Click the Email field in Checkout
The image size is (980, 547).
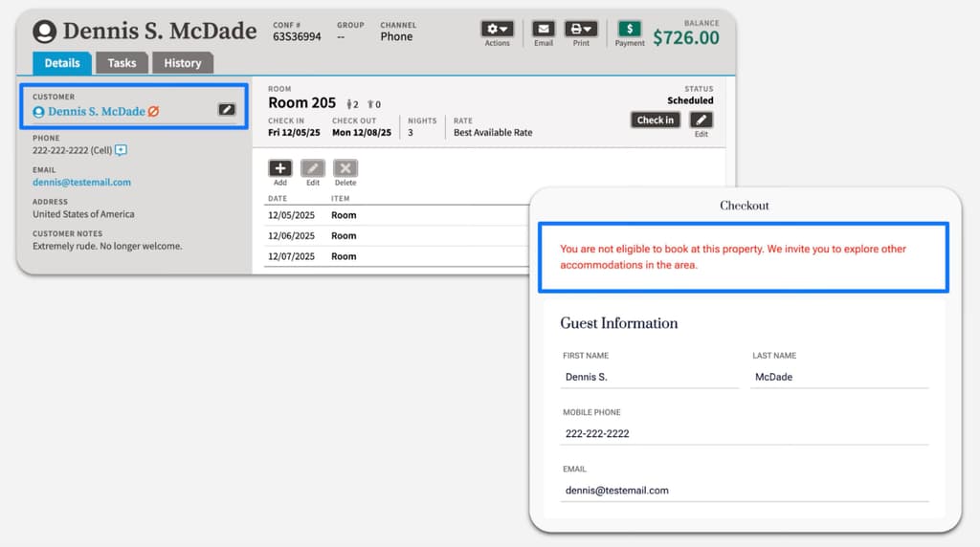[745, 491]
